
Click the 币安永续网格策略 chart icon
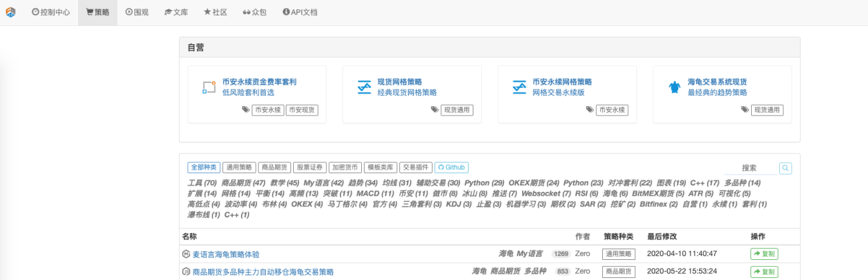pyautogui.click(x=519, y=88)
